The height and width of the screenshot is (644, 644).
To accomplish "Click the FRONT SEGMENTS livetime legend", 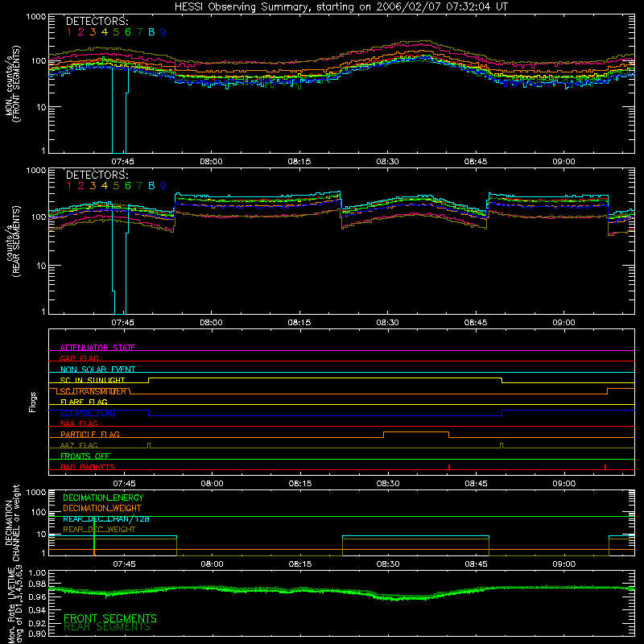I will (110, 618).
